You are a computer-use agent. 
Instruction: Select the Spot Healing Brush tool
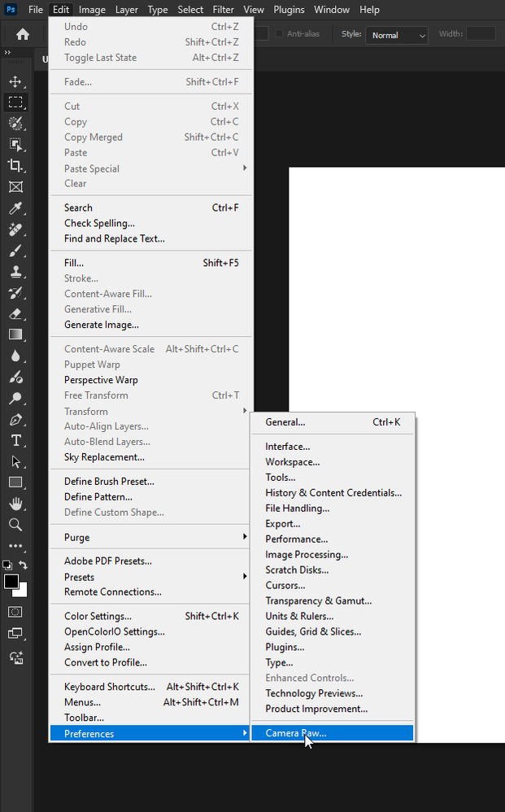click(15, 229)
